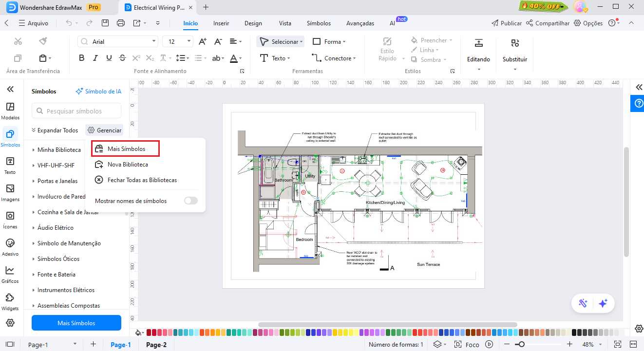Click the blue Mais Símbolos button

click(76, 323)
